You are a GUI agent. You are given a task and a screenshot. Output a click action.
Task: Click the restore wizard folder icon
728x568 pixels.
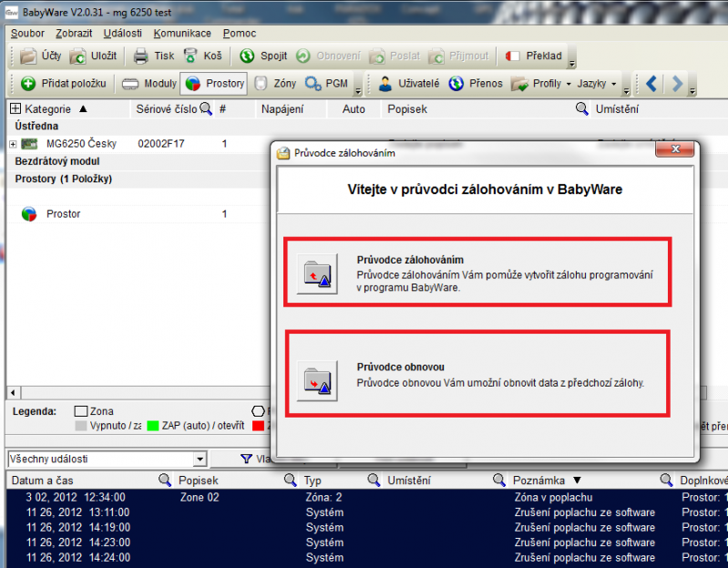[x=317, y=380]
